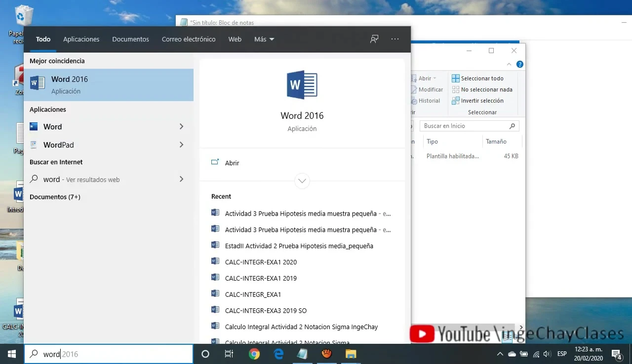This screenshot has height=364, width=632.
Task: Open the volume control tray icon
Action: tap(547, 354)
